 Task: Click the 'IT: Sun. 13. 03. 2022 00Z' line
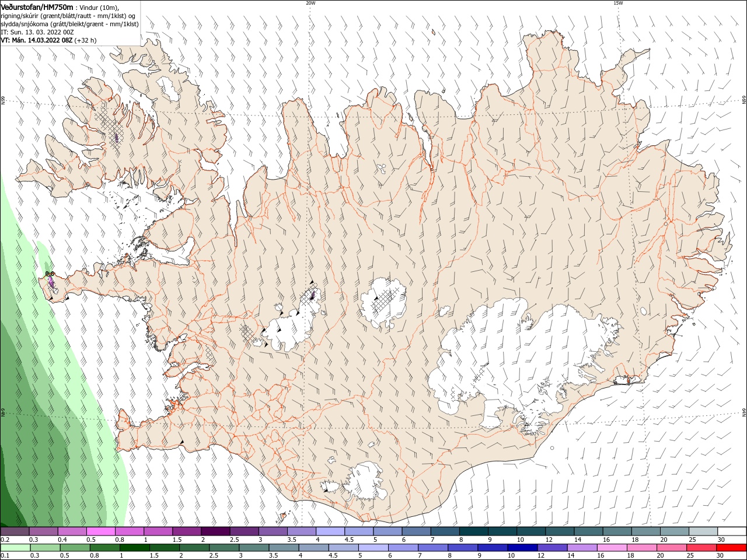37,32
